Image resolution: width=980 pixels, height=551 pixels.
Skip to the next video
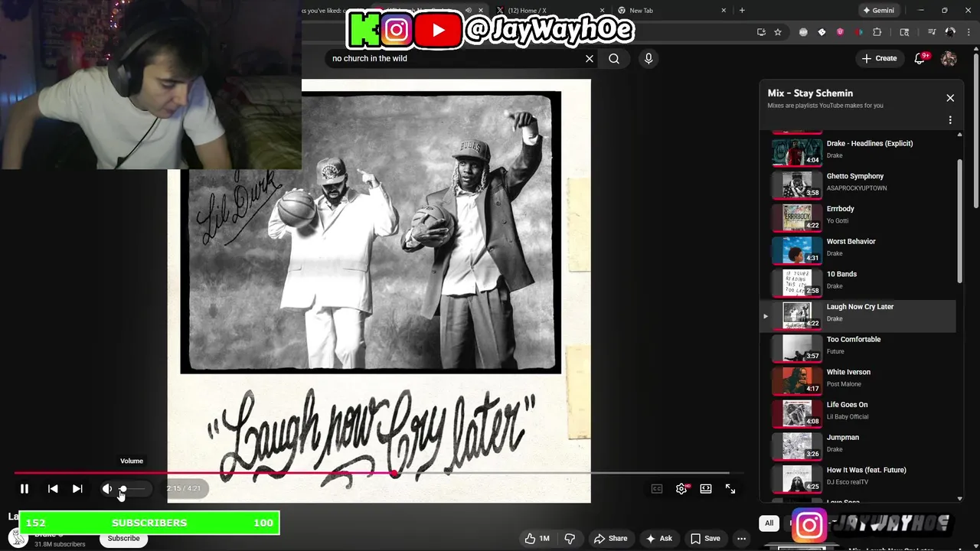(77, 488)
